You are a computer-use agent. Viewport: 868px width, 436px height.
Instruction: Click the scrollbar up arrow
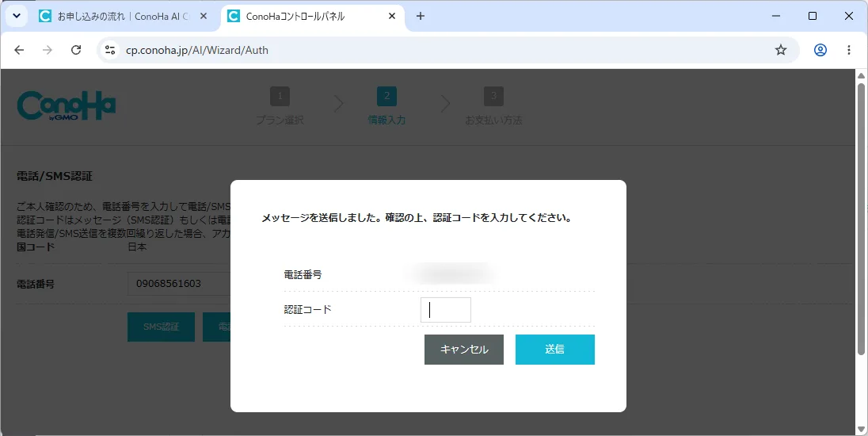[x=861, y=75]
